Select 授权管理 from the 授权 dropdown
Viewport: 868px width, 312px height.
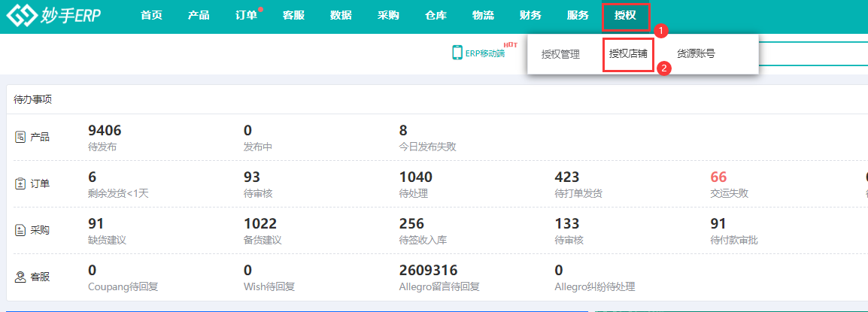tap(560, 54)
